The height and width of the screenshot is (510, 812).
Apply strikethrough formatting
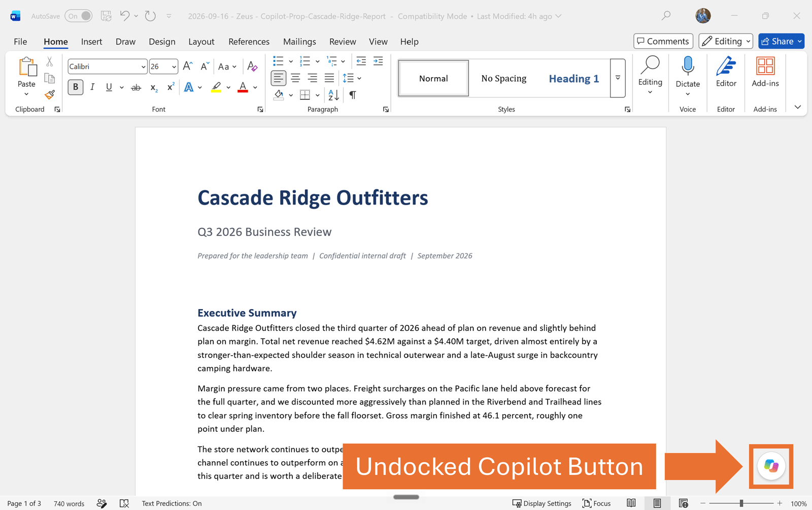(x=136, y=88)
